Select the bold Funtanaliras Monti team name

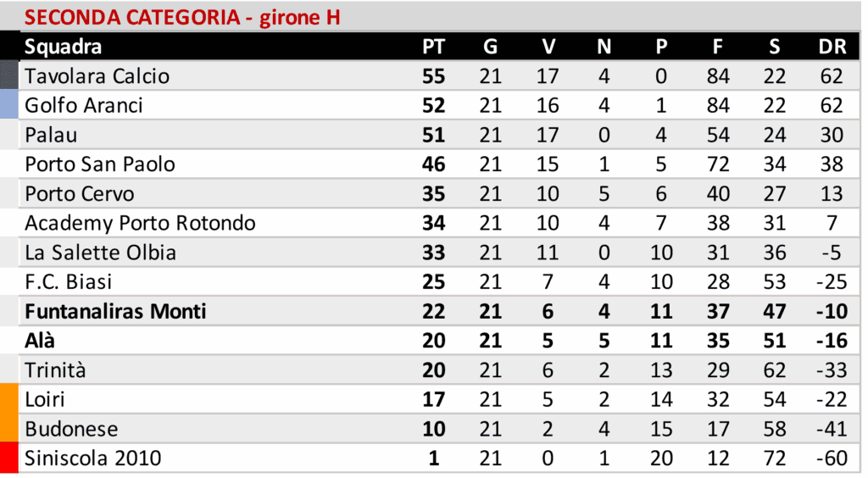tap(115, 311)
